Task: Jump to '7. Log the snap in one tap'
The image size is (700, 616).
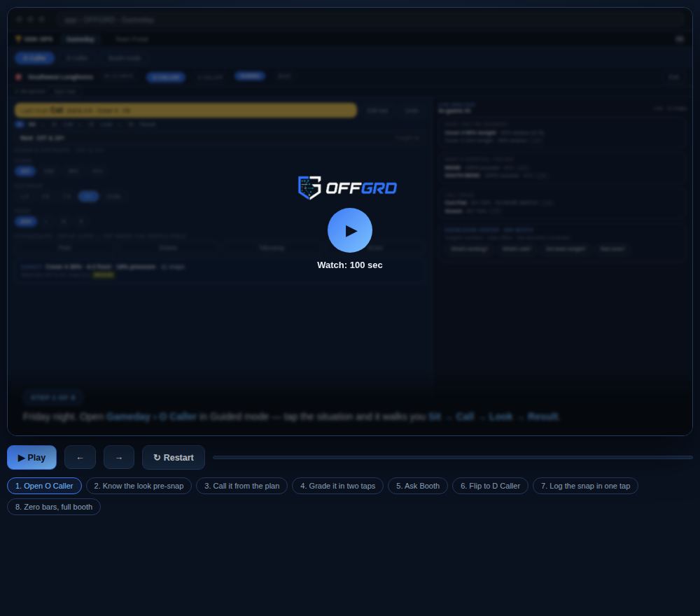Action: click(585, 486)
